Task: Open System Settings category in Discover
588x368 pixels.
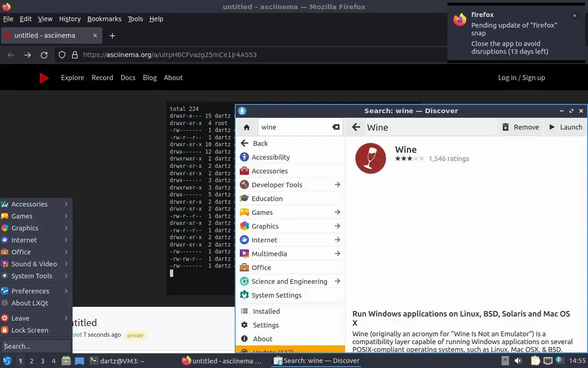Action: coord(290,295)
